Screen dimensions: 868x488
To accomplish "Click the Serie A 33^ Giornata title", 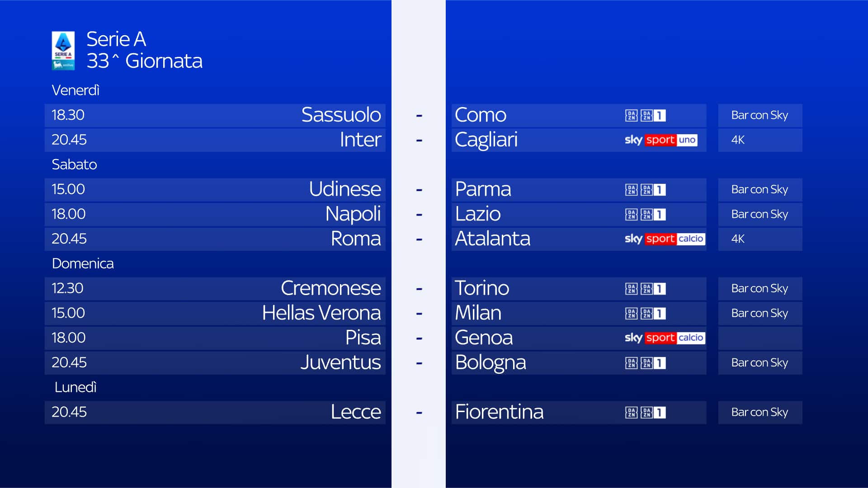I will [x=144, y=50].
